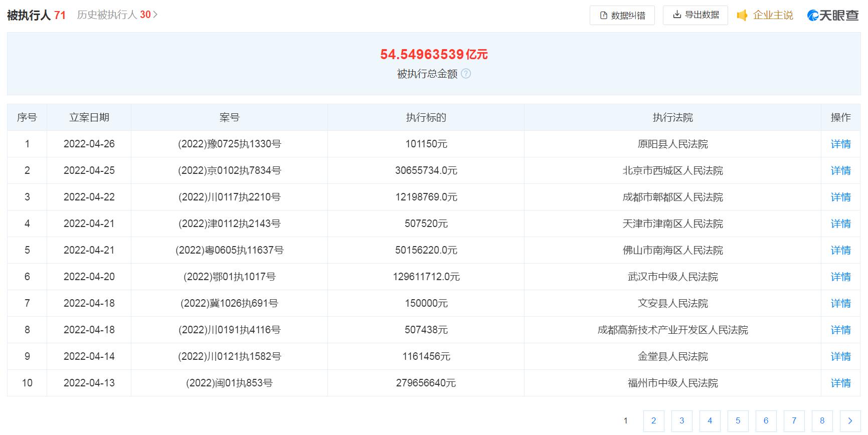Open 详情 for 佛山市南海区人民法院 row
The image size is (868, 435).
pyautogui.click(x=841, y=250)
